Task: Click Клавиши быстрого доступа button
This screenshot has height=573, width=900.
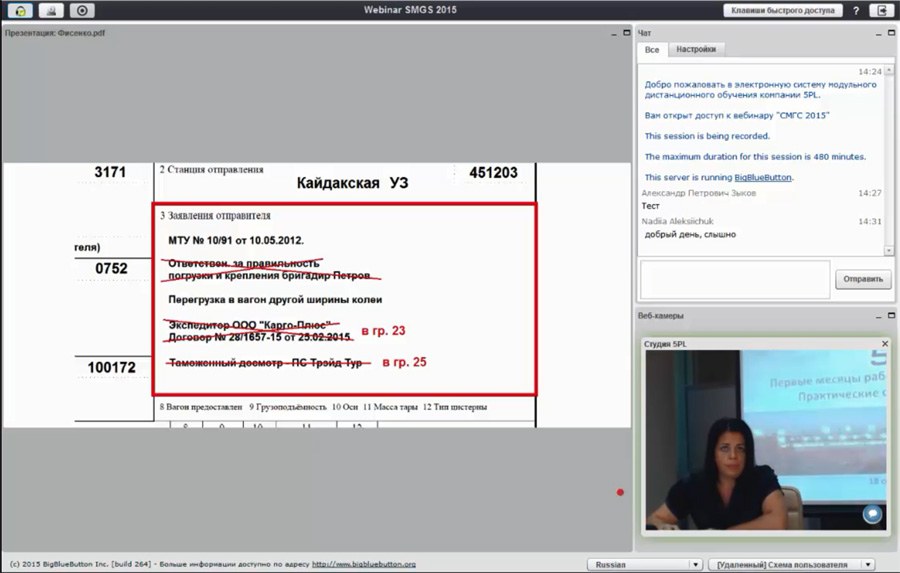Action: coord(781,10)
